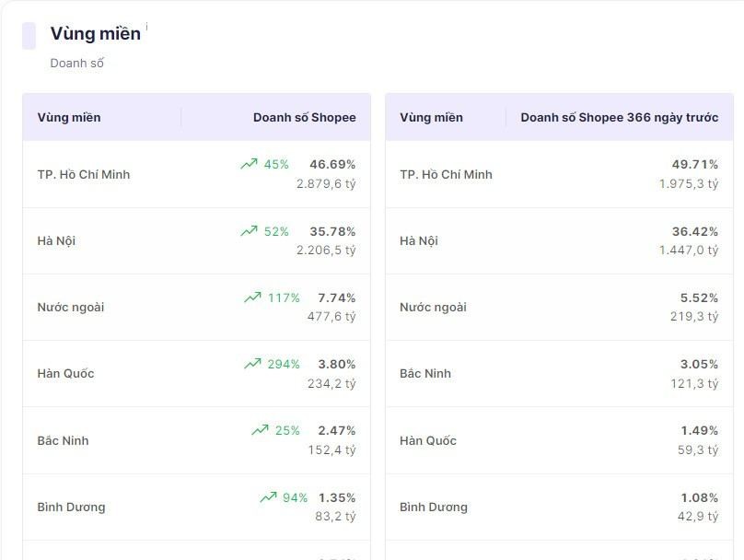Image resolution: width=744 pixels, height=560 pixels.
Task: Select Nước ngoài in the current Doanh số Shopee table
Action: pyautogui.click(x=71, y=308)
